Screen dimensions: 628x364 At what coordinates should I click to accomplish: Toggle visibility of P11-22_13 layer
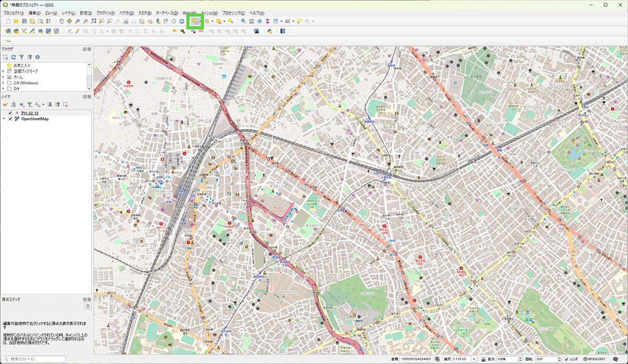10,113
